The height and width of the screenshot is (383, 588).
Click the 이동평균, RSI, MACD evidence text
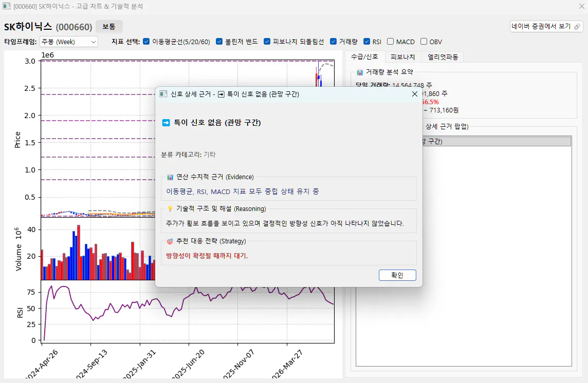pos(243,191)
